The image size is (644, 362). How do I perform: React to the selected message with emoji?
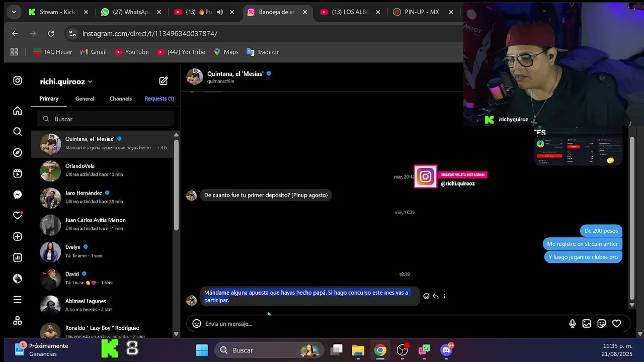(427, 296)
